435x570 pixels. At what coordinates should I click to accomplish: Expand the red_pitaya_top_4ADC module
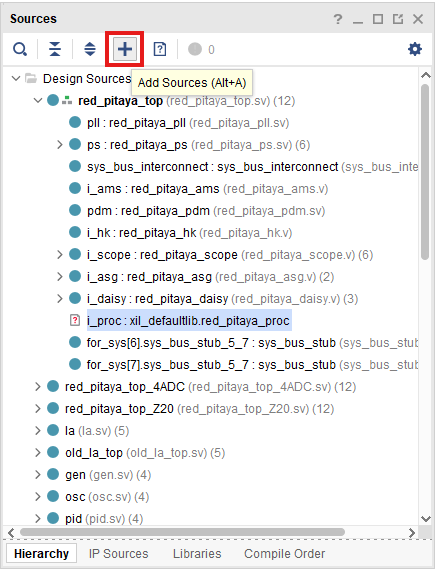pyautogui.click(x=38, y=387)
